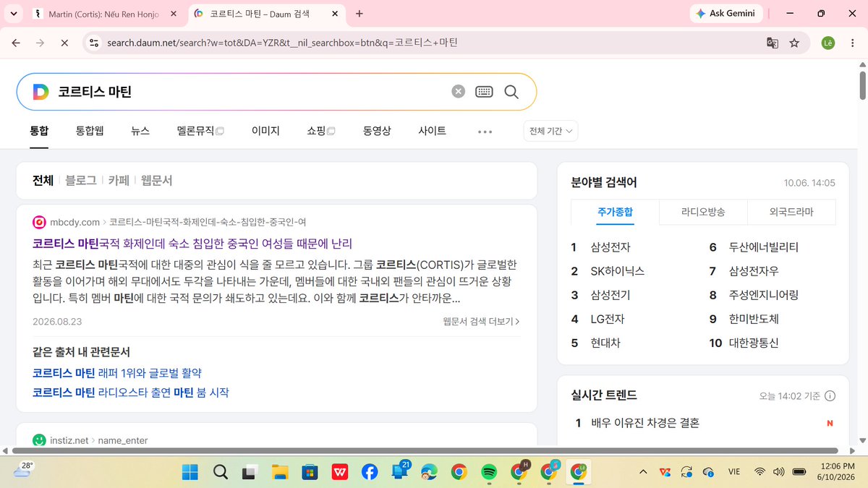Image resolution: width=868 pixels, height=488 pixels.
Task: Click the magnifier search icon in Daum search box
Action: [x=511, y=92]
